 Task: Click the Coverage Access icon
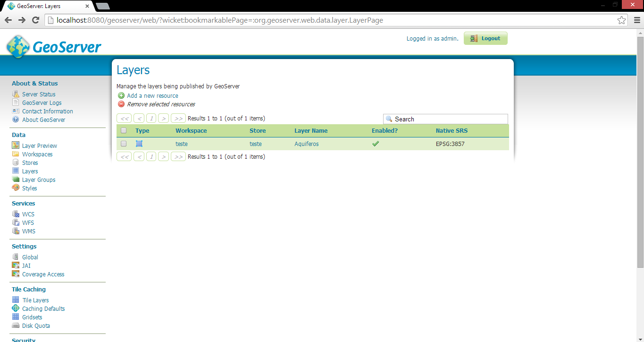pos(16,274)
